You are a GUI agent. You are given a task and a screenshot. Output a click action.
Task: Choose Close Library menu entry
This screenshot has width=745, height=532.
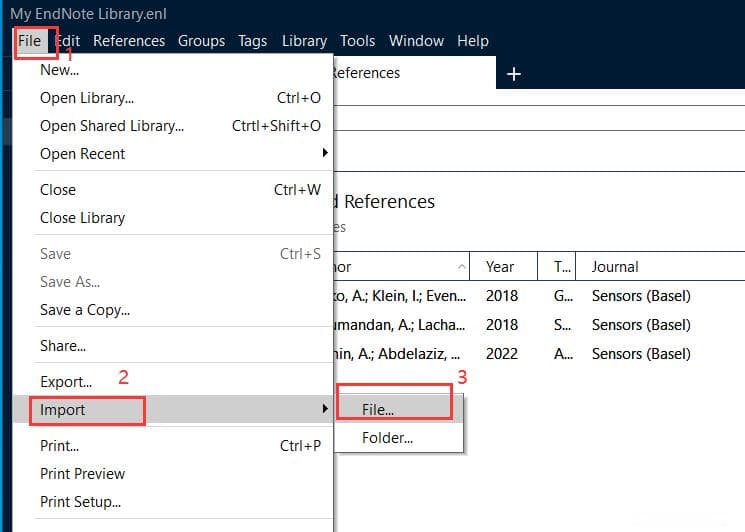(x=173, y=218)
